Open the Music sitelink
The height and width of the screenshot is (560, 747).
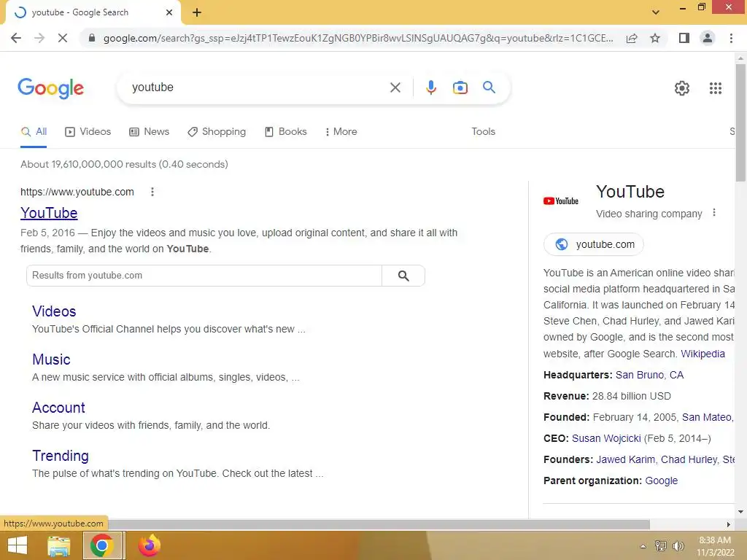[51, 359]
